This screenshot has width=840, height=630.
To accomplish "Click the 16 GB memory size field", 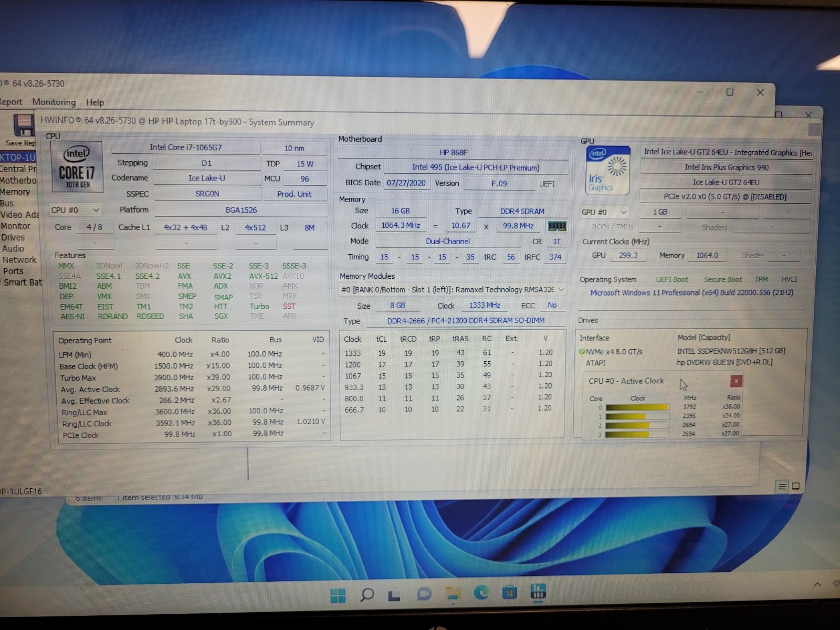I will click(x=401, y=211).
